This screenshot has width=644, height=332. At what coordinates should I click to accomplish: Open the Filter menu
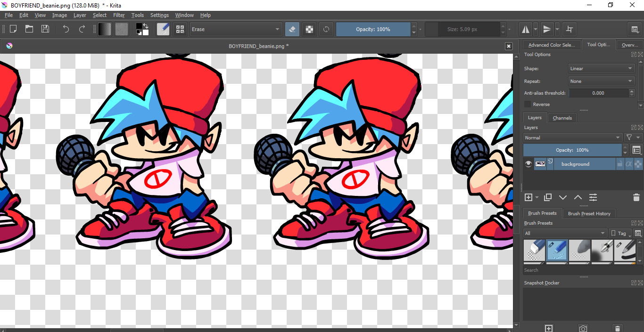(x=119, y=15)
